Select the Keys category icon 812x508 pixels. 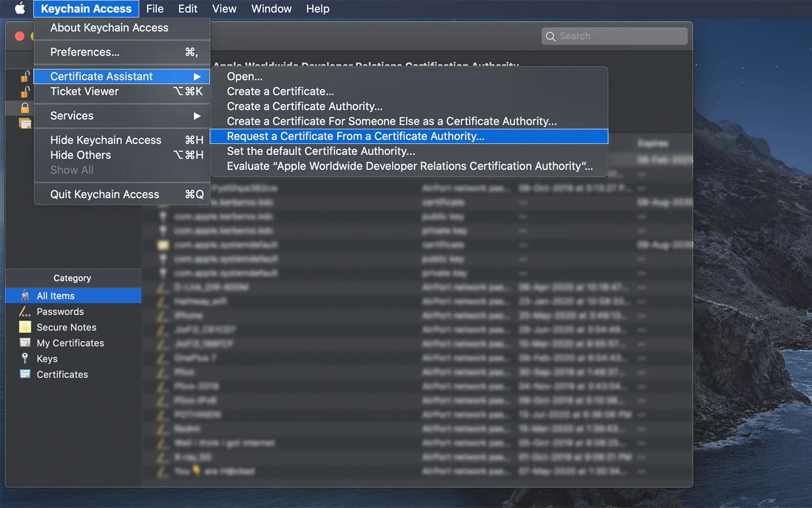click(25, 358)
